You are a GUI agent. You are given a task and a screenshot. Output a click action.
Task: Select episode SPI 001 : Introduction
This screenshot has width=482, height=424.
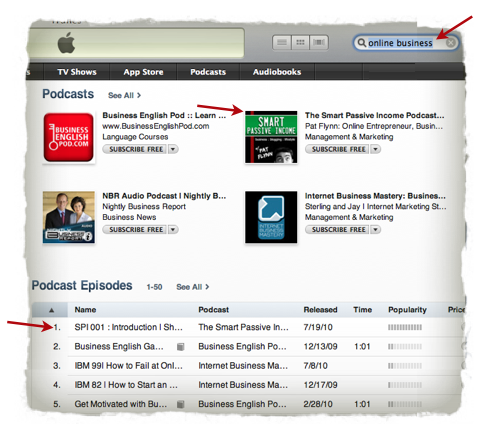[128, 327]
